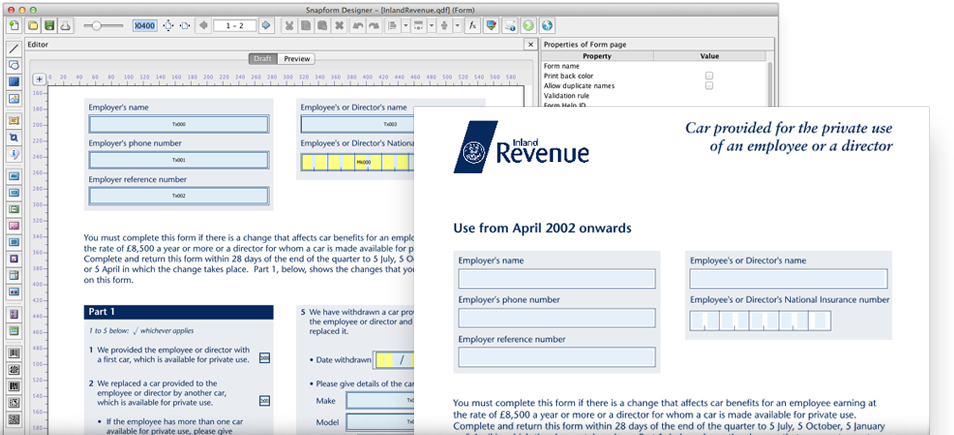Viewport: 954px width, 435px height.
Task: Go to previous page arrow
Action: tap(203, 26)
